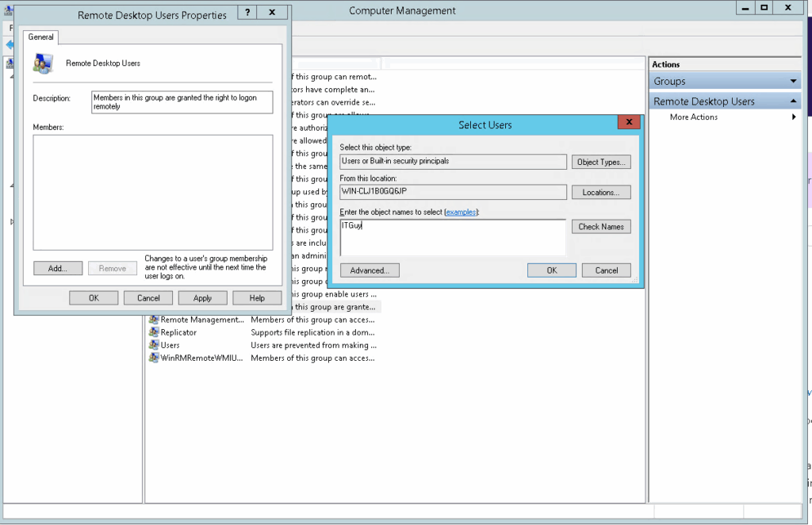This screenshot has width=812, height=525.
Task: Click the Object Types button
Action: [x=600, y=162]
